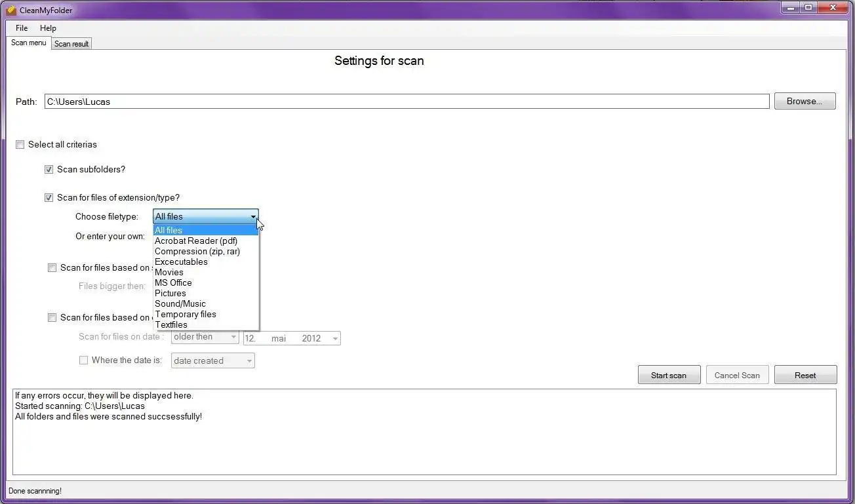Maximize the CleanMyFolder window

(808, 7)
